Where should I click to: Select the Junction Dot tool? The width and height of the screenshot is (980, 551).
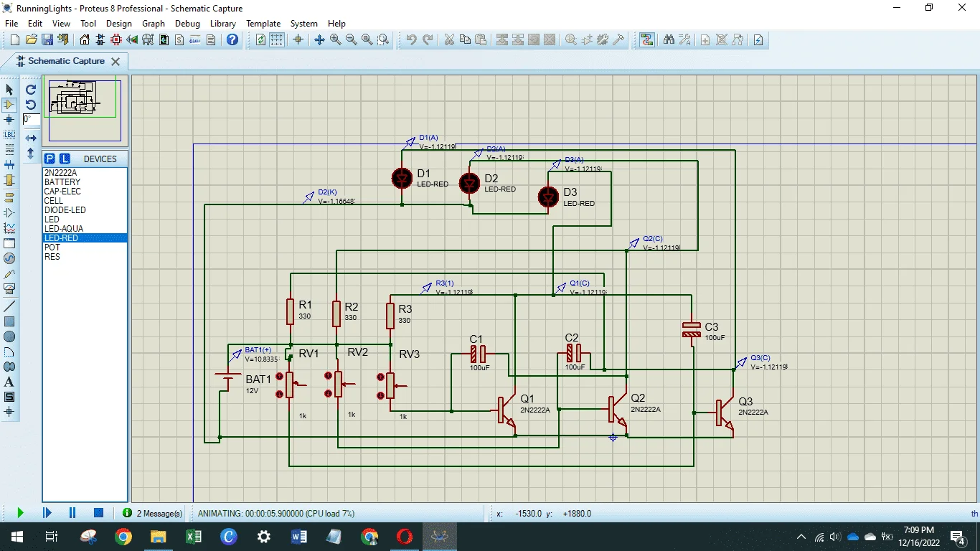click(9, 120)
